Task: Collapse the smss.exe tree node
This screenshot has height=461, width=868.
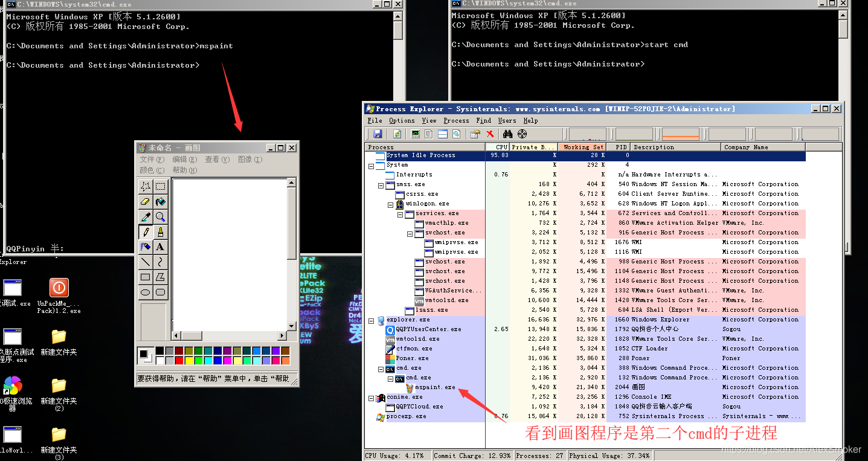Action: tap(381, 184)
